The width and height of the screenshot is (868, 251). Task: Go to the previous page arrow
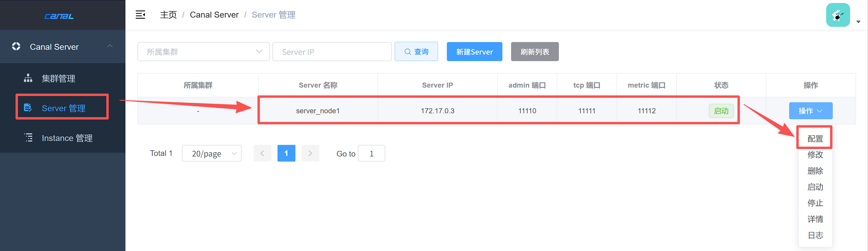point(263,154)
